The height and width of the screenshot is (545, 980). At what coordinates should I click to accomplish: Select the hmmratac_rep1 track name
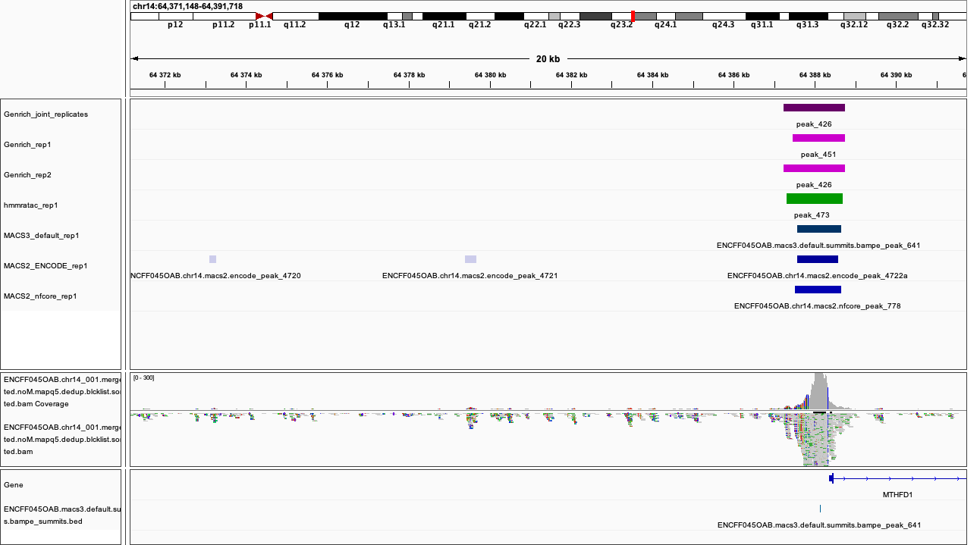(31, 205)
